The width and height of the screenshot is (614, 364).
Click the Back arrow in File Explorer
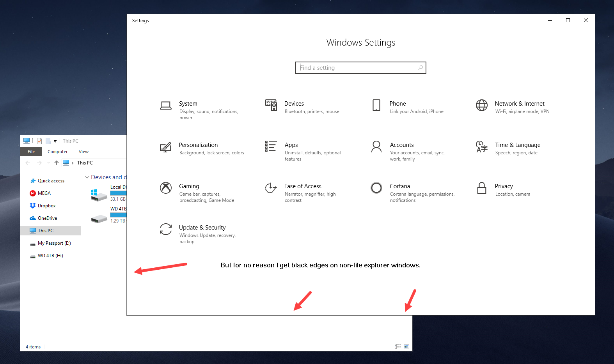point(28,163)
